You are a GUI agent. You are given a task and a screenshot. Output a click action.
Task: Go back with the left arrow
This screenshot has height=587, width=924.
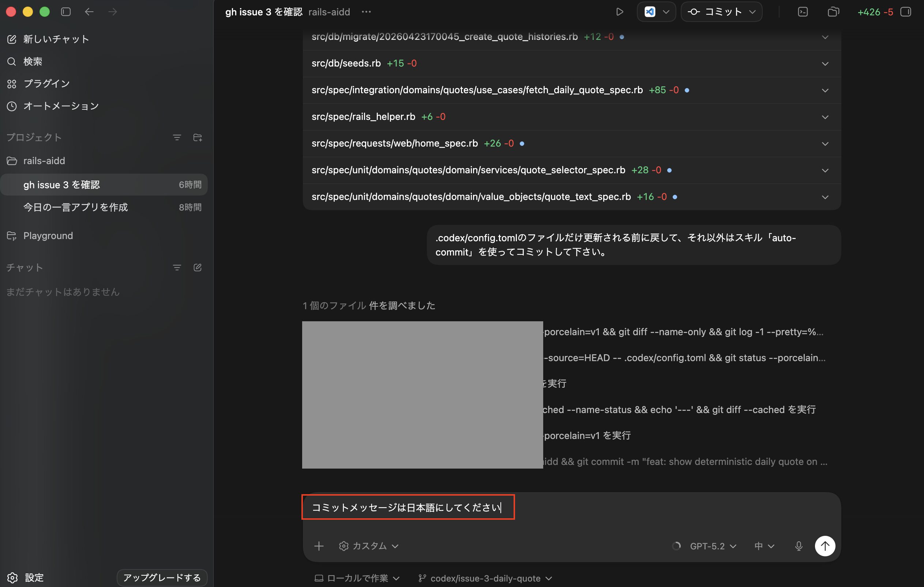pos(89,12)
